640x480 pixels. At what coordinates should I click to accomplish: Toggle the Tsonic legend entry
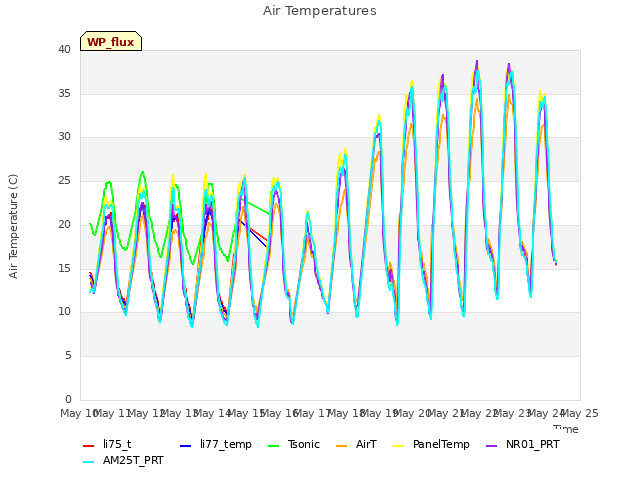pos(293,444)
